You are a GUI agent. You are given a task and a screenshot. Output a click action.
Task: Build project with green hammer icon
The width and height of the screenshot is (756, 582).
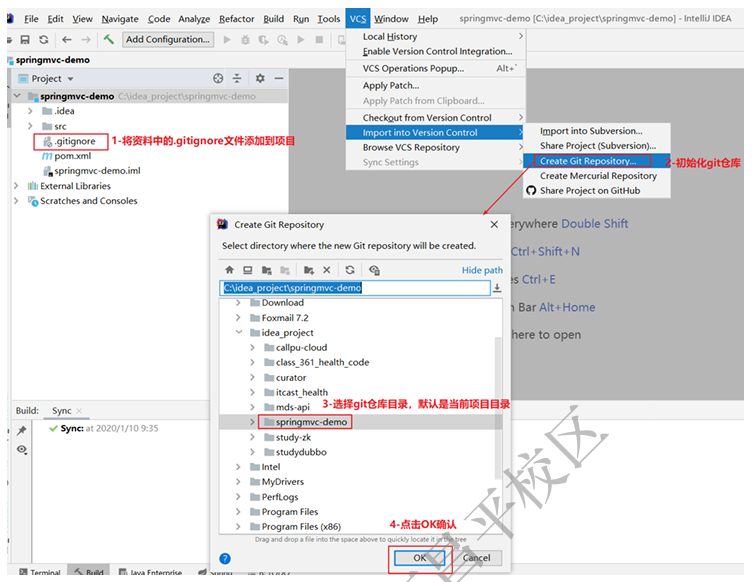coord(108,39)
